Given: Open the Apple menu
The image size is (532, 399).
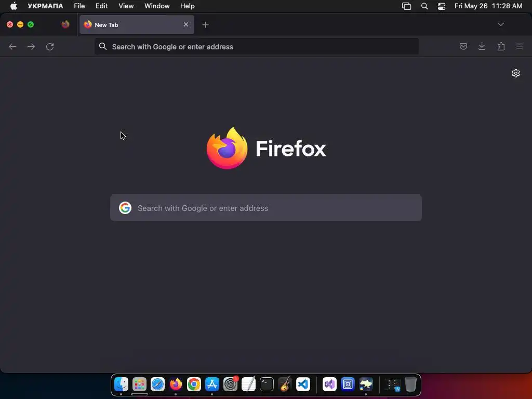Looking at the screenshot, I should [14, 6].
